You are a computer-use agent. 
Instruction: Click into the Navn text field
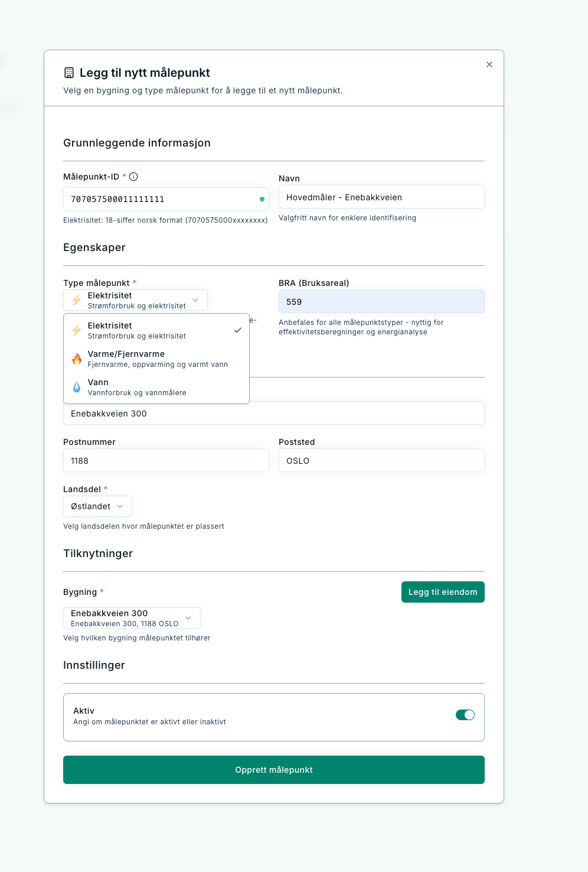381,197
